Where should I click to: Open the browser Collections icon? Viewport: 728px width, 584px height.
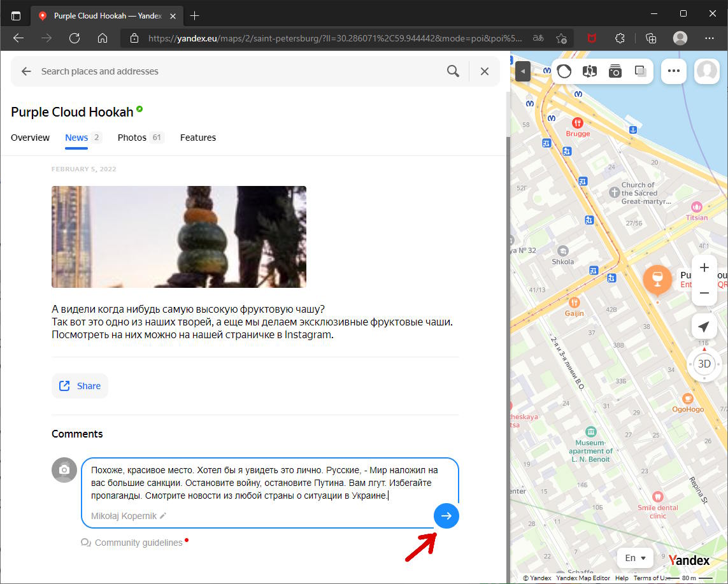click(x=651, y=38)
